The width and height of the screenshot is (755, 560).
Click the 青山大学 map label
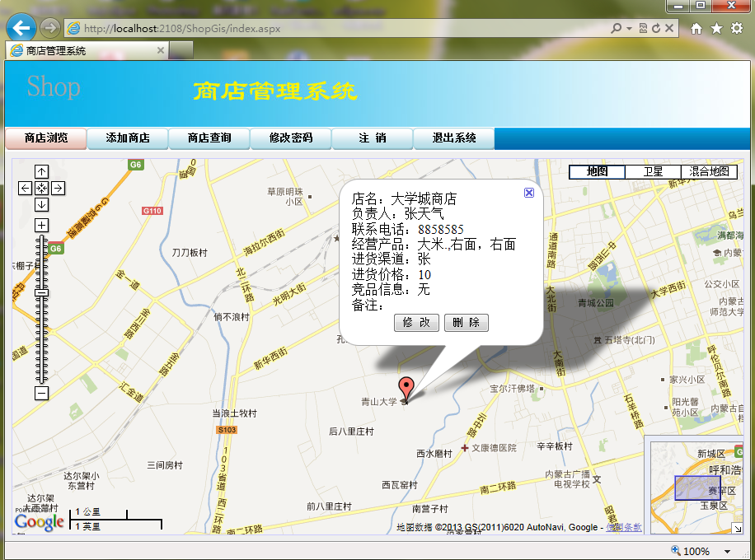[379, 401]
